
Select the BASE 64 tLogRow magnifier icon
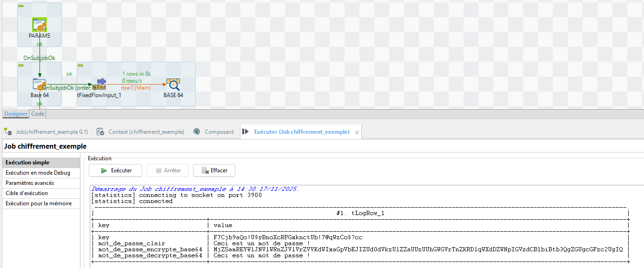point(173,84)
